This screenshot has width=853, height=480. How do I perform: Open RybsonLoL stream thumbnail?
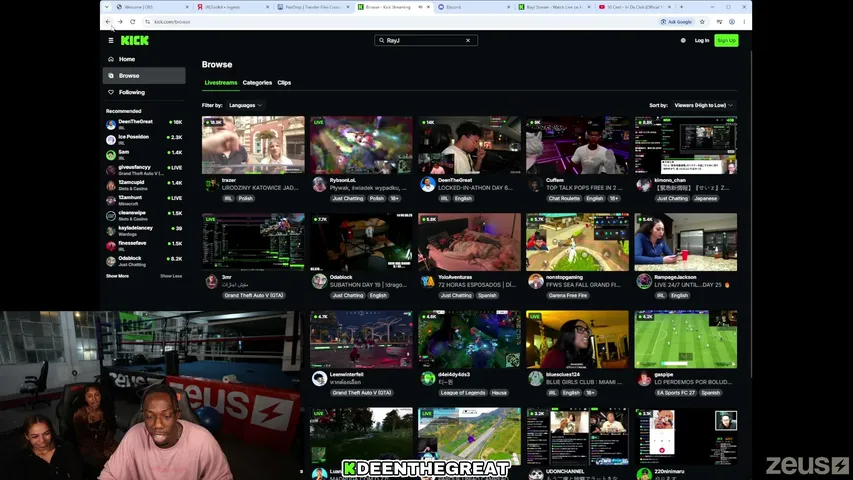click(x=361, y=145)
